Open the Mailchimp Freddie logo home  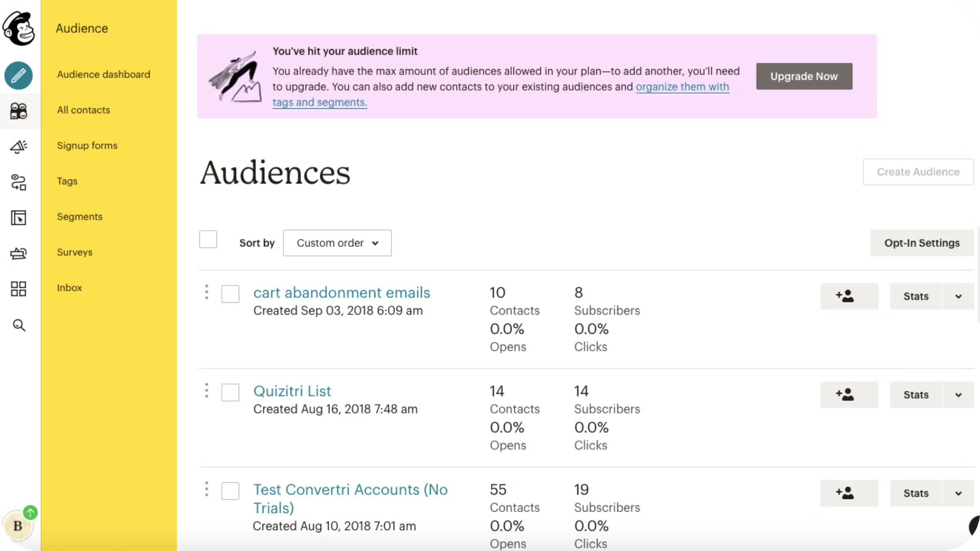click(x=19, y=28)
